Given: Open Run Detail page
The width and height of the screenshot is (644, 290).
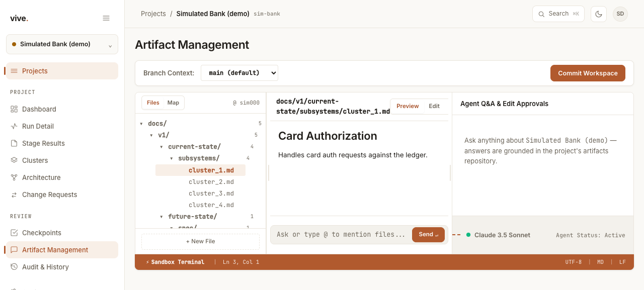Looking at the screenshot, I should click(62, 126).
